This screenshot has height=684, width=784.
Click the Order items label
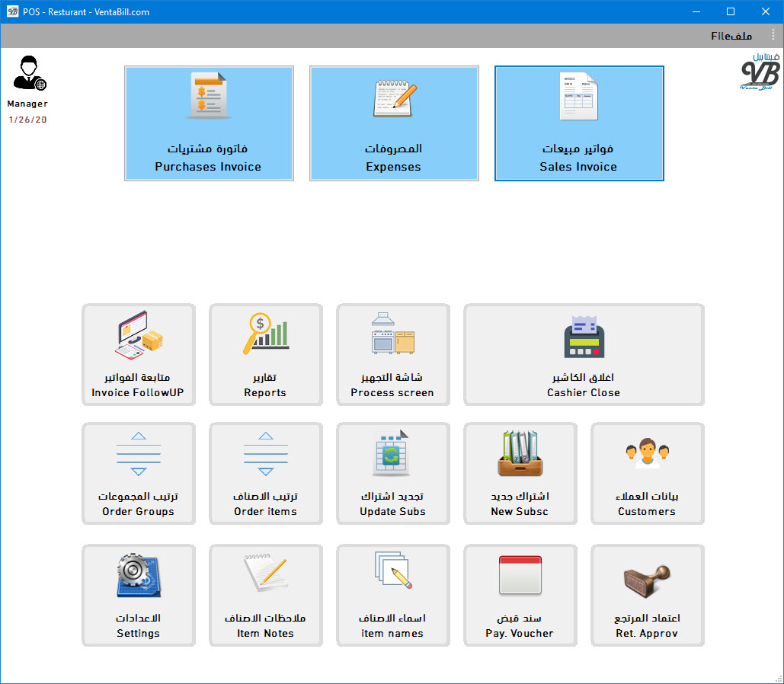265,511
